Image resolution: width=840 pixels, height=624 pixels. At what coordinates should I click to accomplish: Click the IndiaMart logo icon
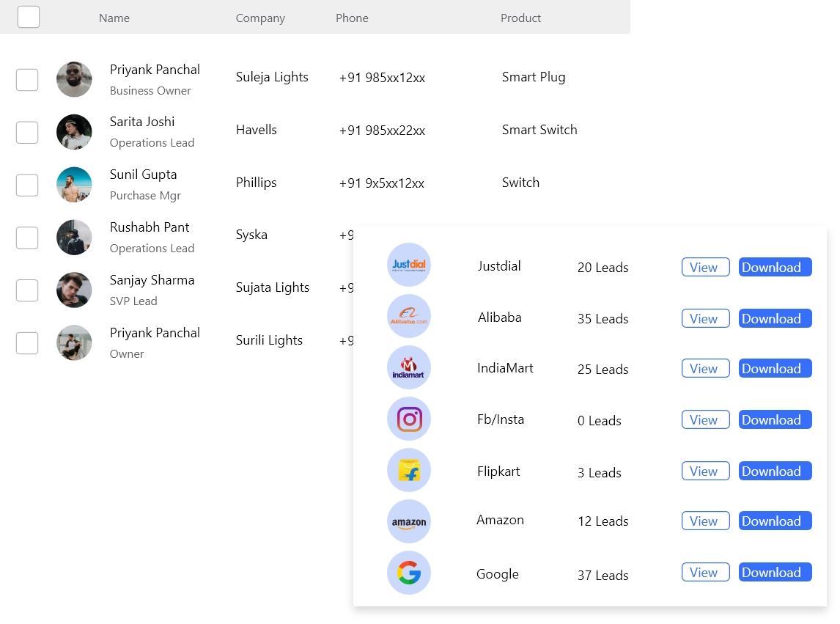coord(409,368)
